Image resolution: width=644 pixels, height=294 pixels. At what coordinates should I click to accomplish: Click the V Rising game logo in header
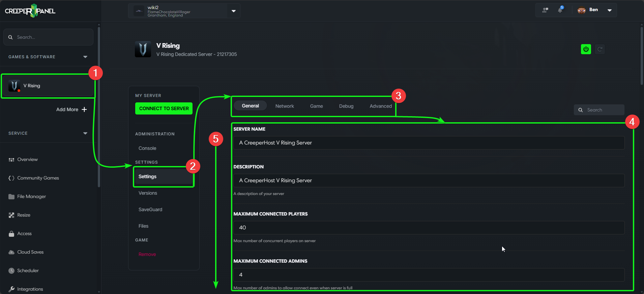coord(143,49)
